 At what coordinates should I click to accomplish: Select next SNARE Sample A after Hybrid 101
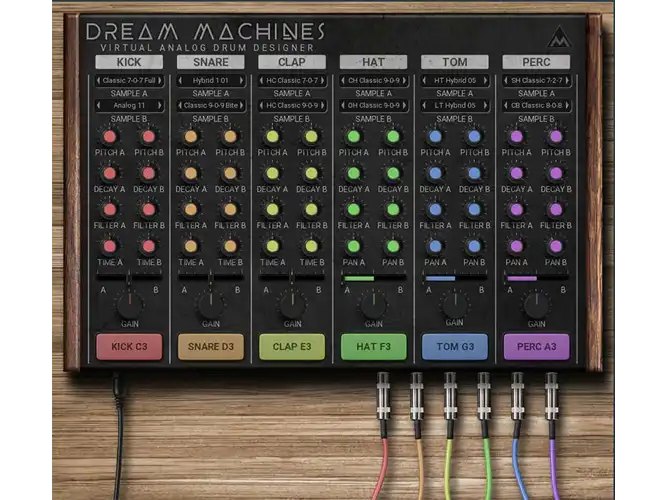point(241,80)
